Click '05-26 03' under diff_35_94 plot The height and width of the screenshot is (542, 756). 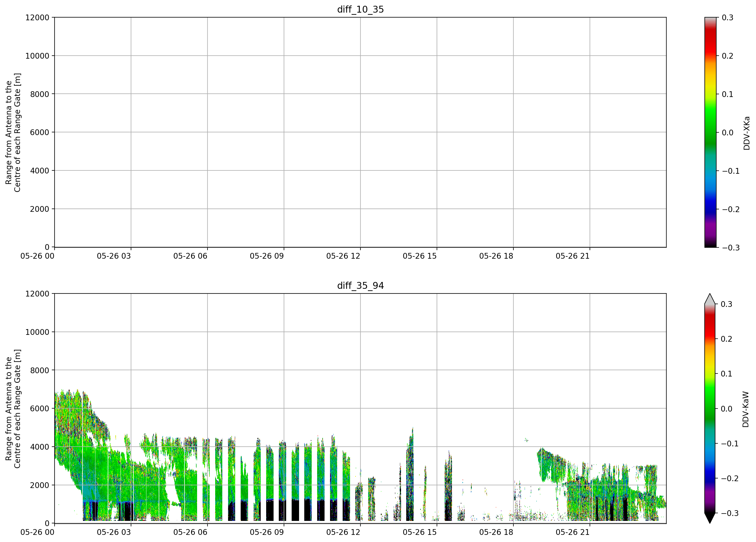click(114, 532)
